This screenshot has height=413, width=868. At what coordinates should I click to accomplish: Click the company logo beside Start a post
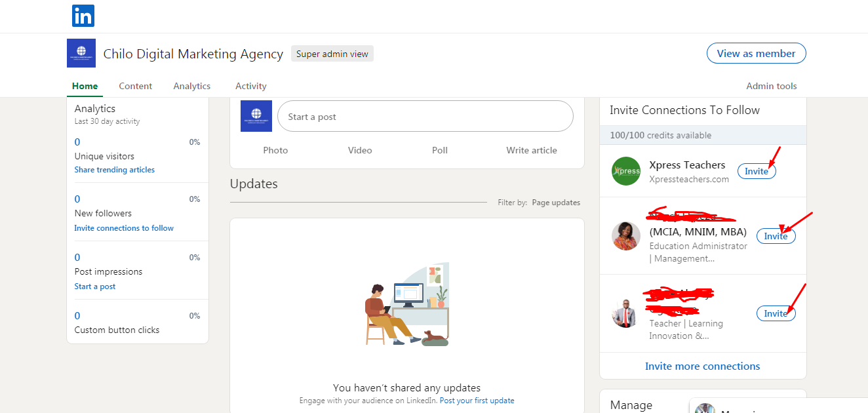click(256, 116)
